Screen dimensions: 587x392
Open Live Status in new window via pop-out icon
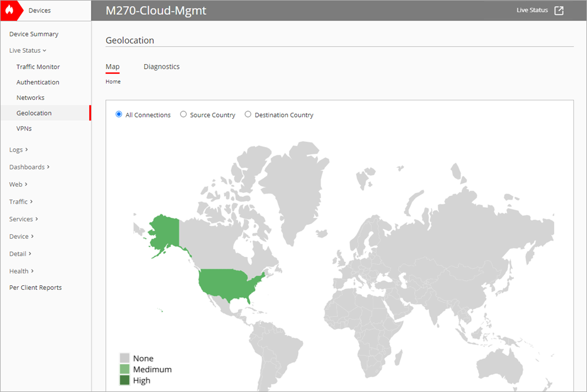point(559,10)
